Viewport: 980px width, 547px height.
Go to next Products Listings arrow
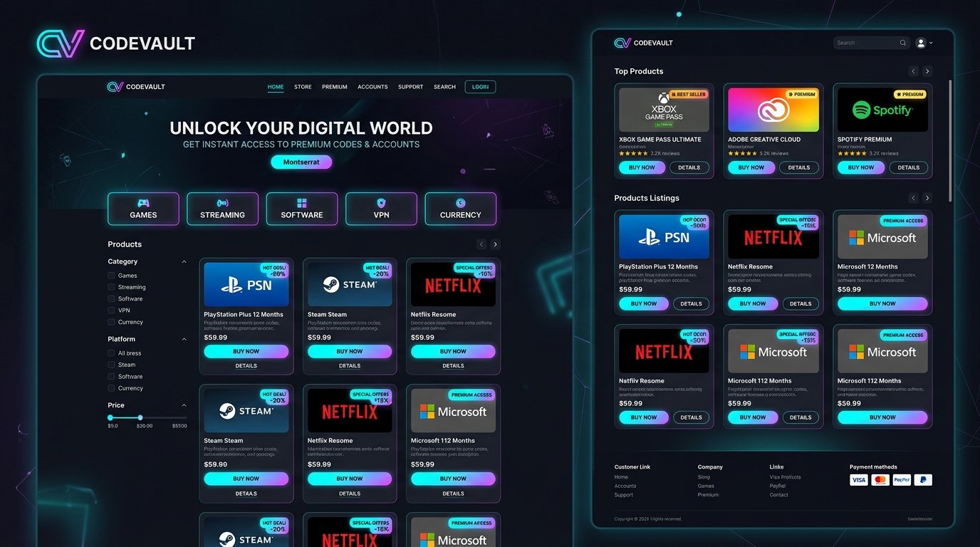click(927, 198)
